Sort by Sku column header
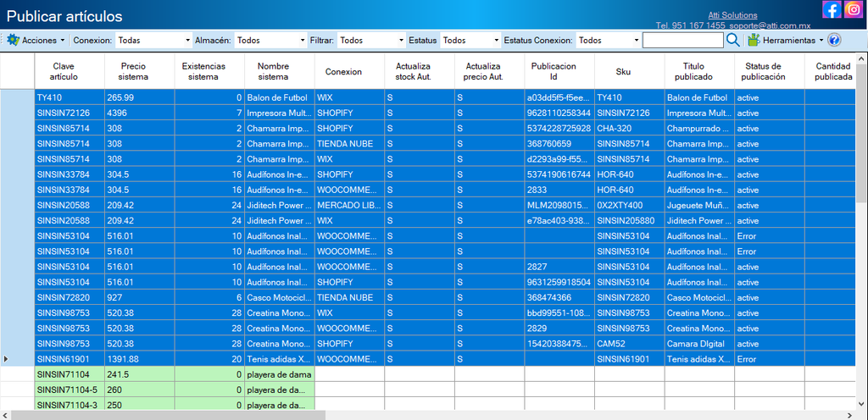Viewport: 868px width, 420px height. [x=630, y=71]
